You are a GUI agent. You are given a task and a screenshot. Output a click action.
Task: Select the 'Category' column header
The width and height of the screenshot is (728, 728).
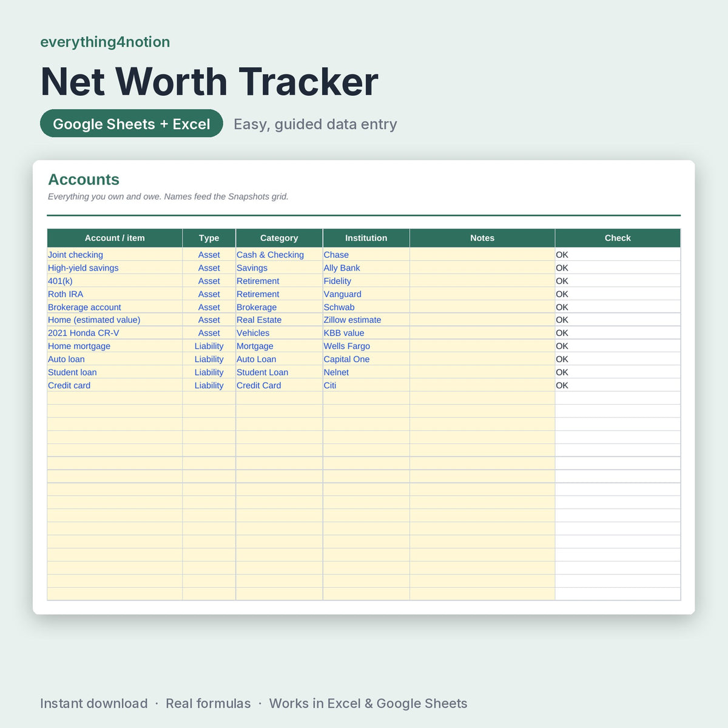point(279,238)
